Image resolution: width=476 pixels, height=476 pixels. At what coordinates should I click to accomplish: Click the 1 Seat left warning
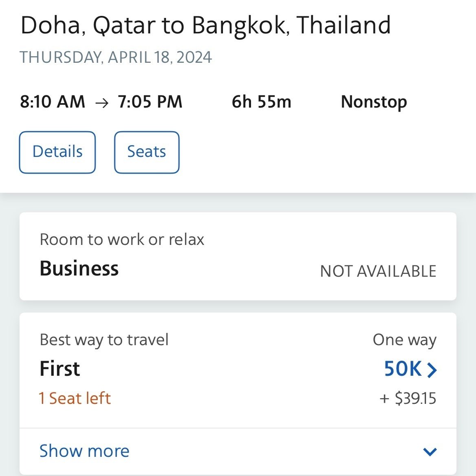(75, 398)
